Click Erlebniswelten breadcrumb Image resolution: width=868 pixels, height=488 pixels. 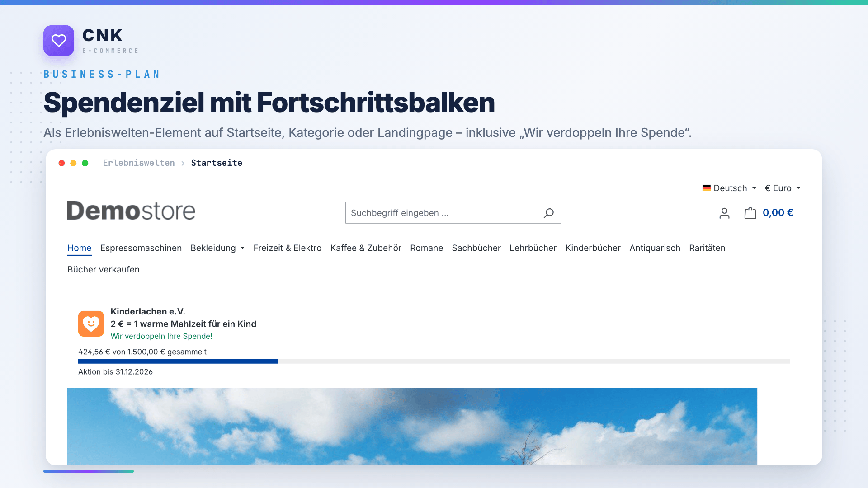[139, 163]
